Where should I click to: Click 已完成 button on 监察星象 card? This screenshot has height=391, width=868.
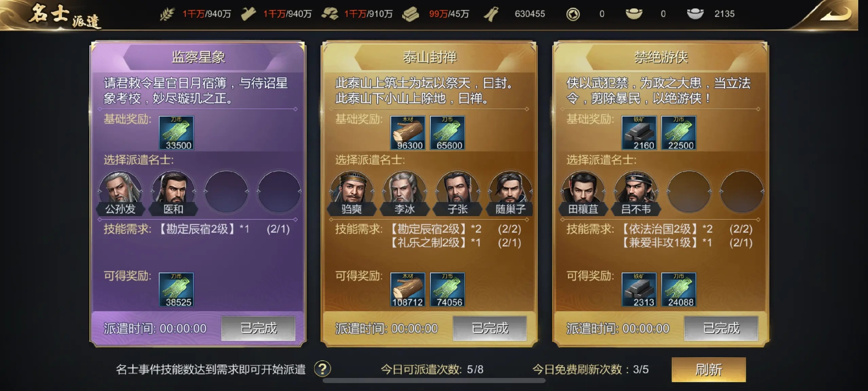coord(258,328)
